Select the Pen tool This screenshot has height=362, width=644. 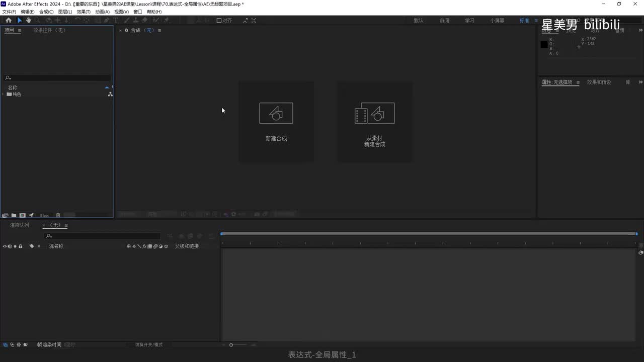107,21
